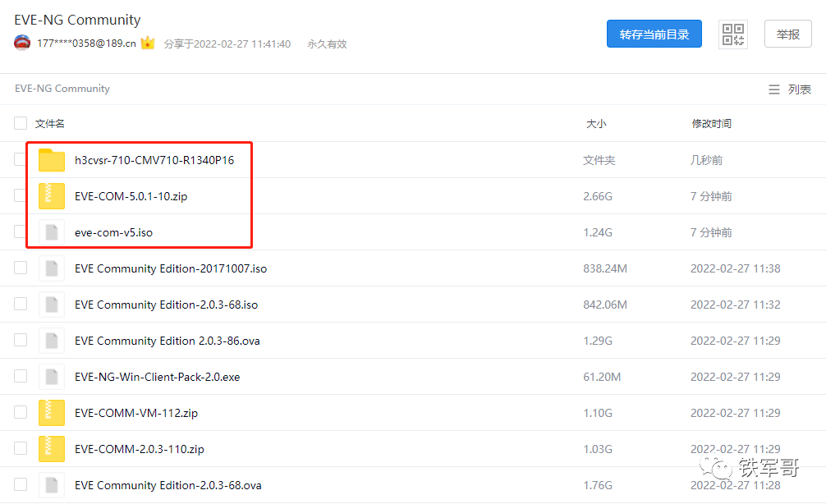Click the 永久有效 validity label
826x504 pixels.
pyautogui.click(x=327, y=44)
